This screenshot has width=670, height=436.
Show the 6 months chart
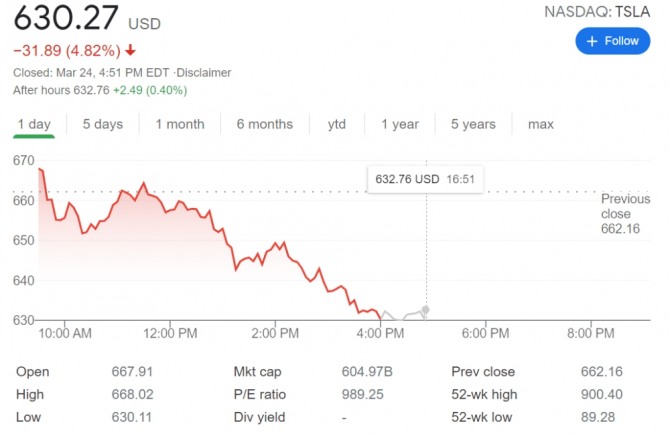265,124
